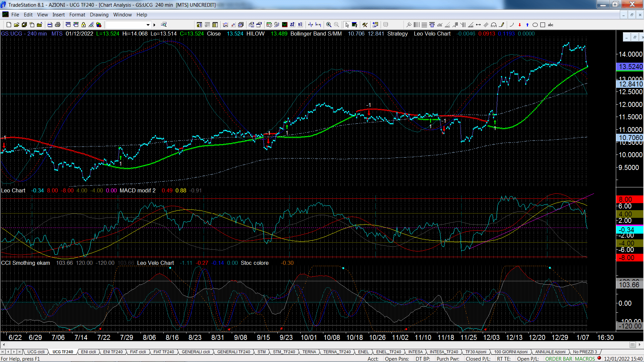The height and width of the screenshot is (362, 644).
Task: Select the double-headed arrow drawing tool
Action: point(478,24)
